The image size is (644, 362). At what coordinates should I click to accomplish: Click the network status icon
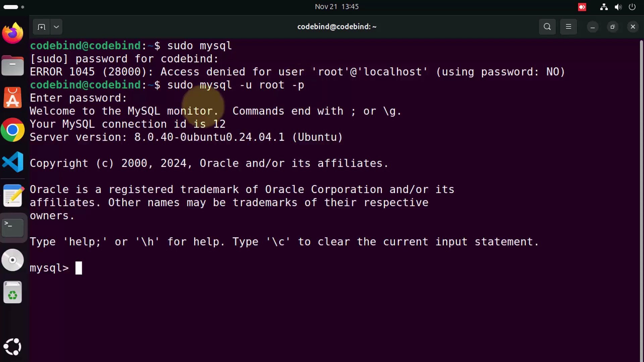click(604, 7)
